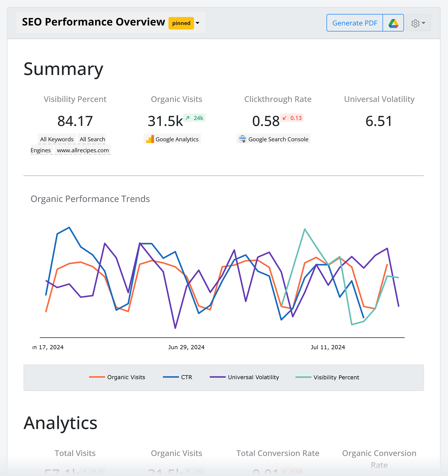Click the teal line peak in the chart
The height and width of the screenshot is (476, 448).
click(x=305, y=229)
